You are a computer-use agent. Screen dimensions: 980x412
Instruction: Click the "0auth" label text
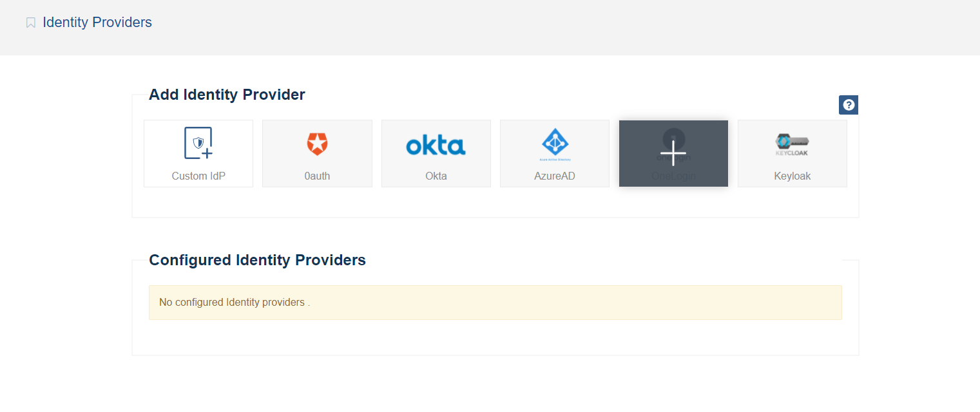[317, 176]
